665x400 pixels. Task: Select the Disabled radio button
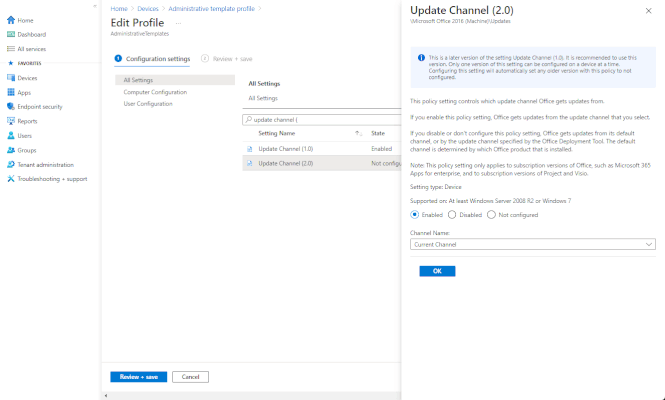[452, 215]
